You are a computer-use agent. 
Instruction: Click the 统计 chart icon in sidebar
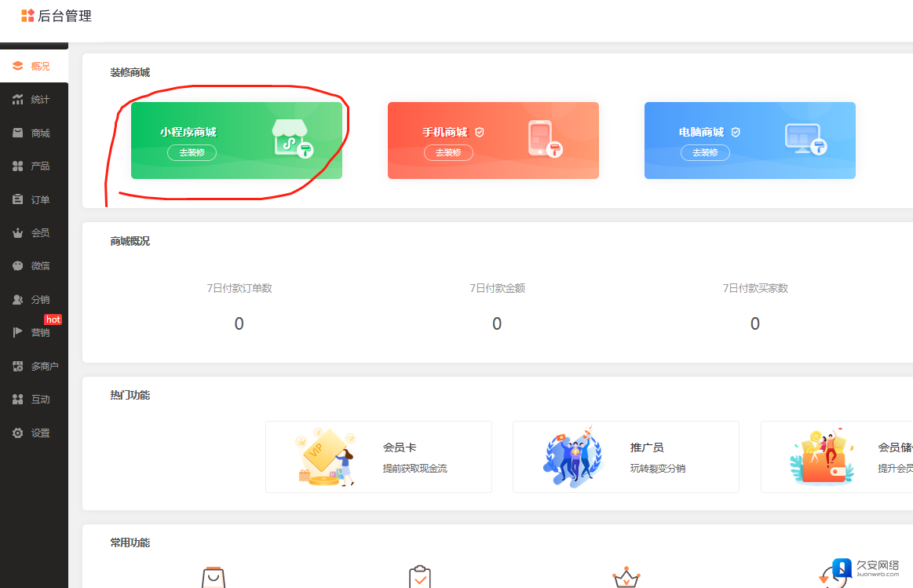[17, 100]
